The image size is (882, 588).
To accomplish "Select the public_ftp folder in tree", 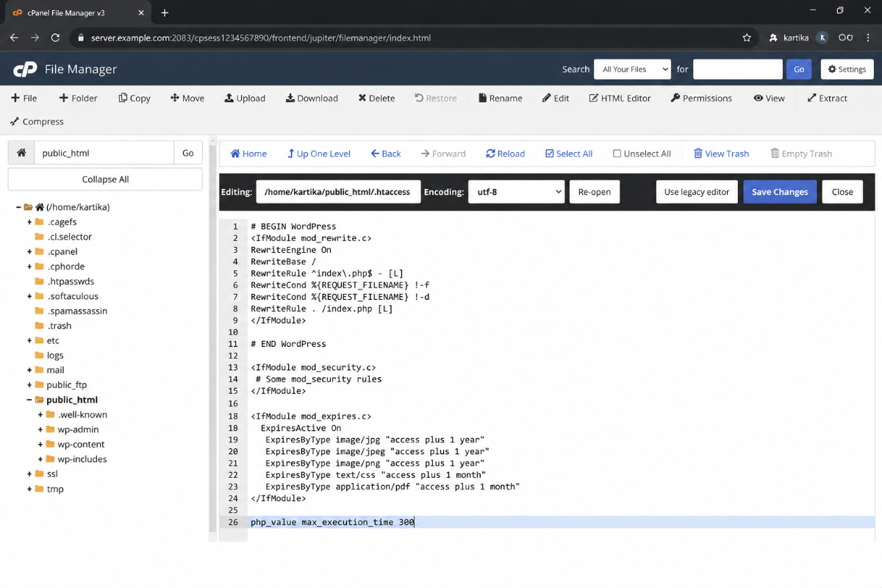I will pyautogui.click(x=67, y=385).
